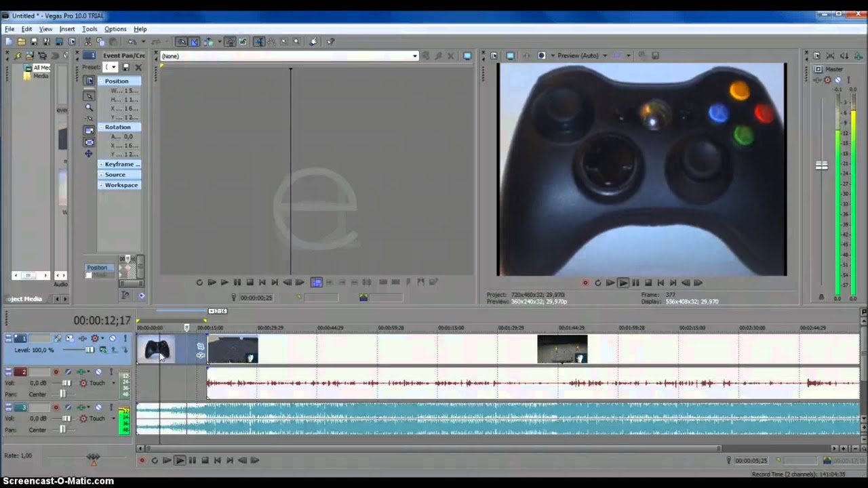This screenshot has width=868, height=488.
Task: Arm audio track 3 for record
Action: (x=56, y=407)
